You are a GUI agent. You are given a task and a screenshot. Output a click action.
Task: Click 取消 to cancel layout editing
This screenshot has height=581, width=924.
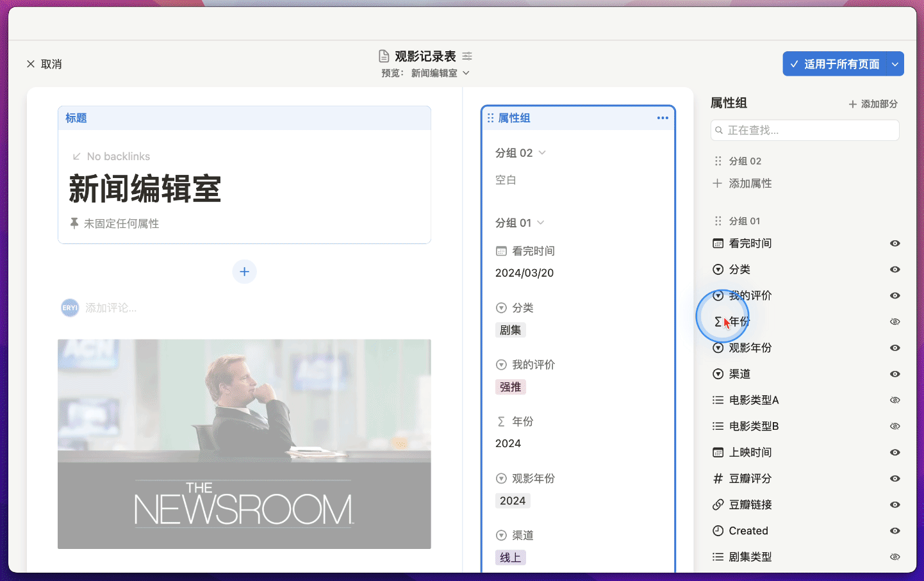coord(44,64)
